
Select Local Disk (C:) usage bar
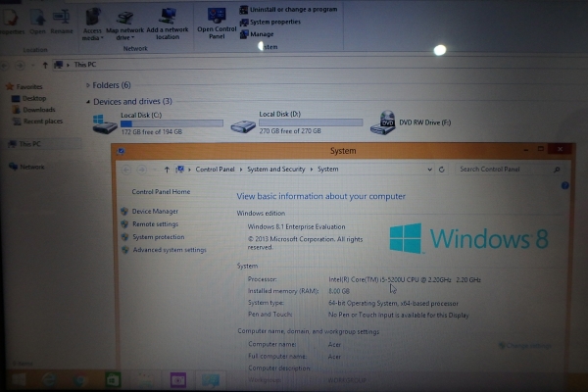click(x=171, y=123)
